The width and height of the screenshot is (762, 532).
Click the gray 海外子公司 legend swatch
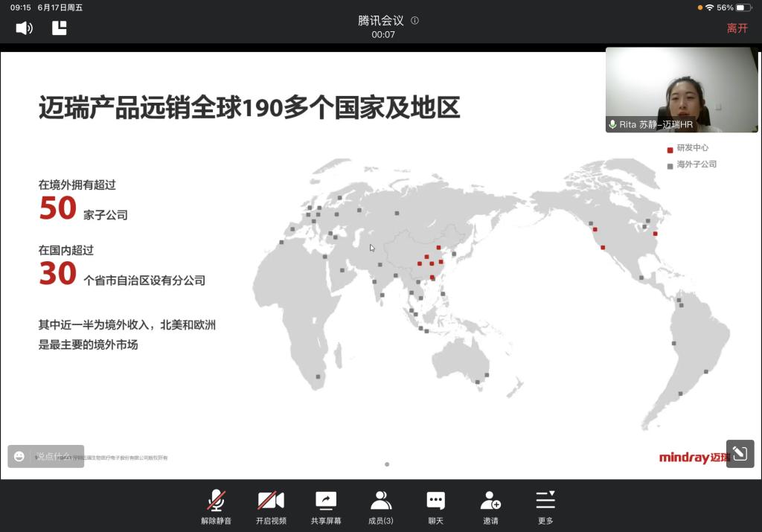(x=670, y=166)
